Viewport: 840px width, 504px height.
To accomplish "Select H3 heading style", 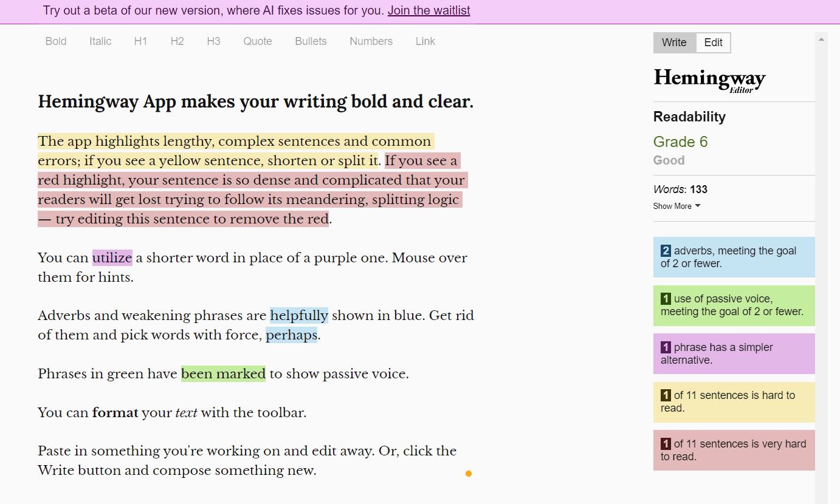I will [213, 41].
